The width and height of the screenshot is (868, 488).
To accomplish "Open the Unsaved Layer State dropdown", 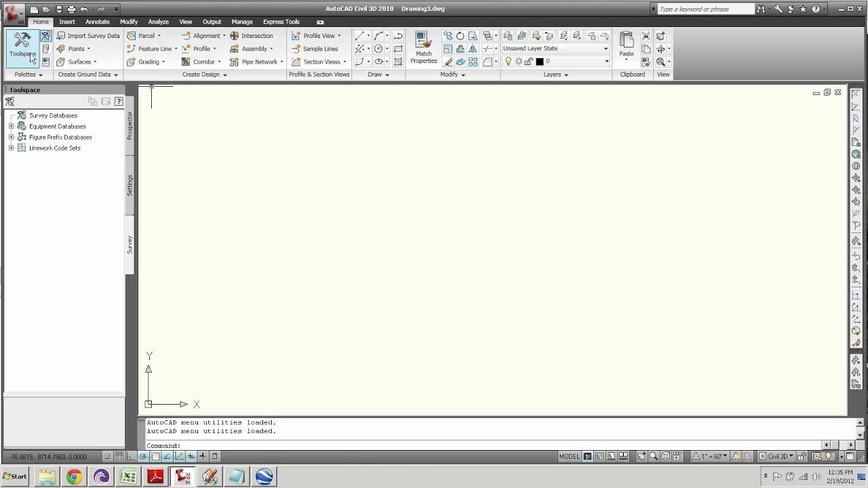I will pyautogui.click(x=555, y=49).
